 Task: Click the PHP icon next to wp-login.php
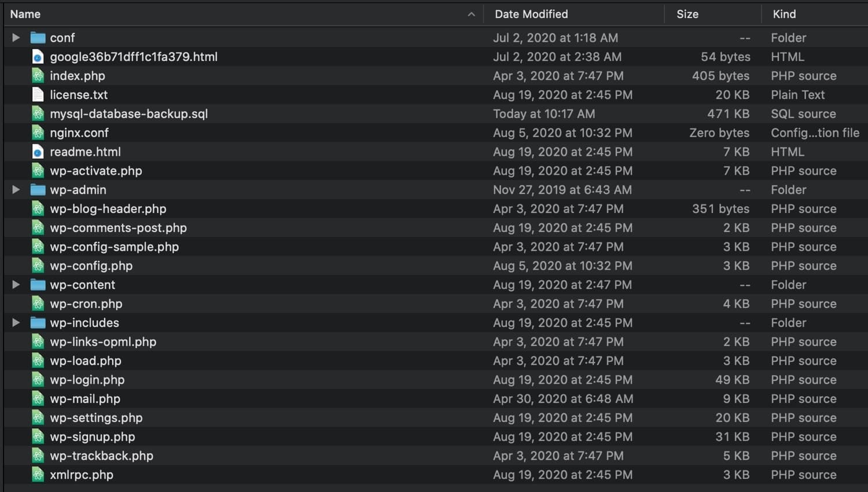pos(38,380)
